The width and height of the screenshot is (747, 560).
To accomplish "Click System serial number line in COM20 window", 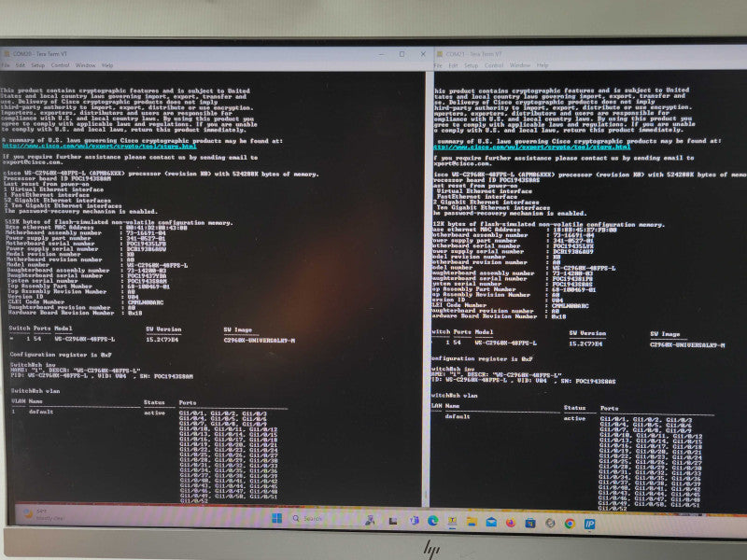I will (x=88, y=281).
